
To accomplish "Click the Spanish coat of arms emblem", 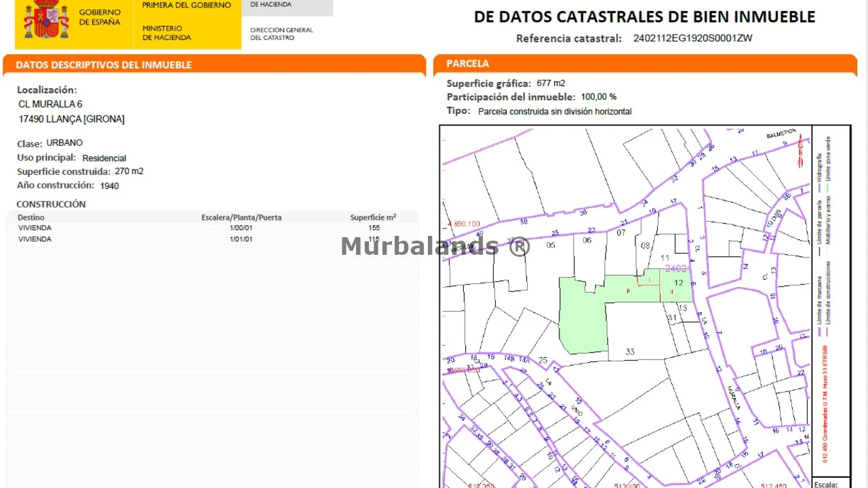I will click(x=46, y=20).
